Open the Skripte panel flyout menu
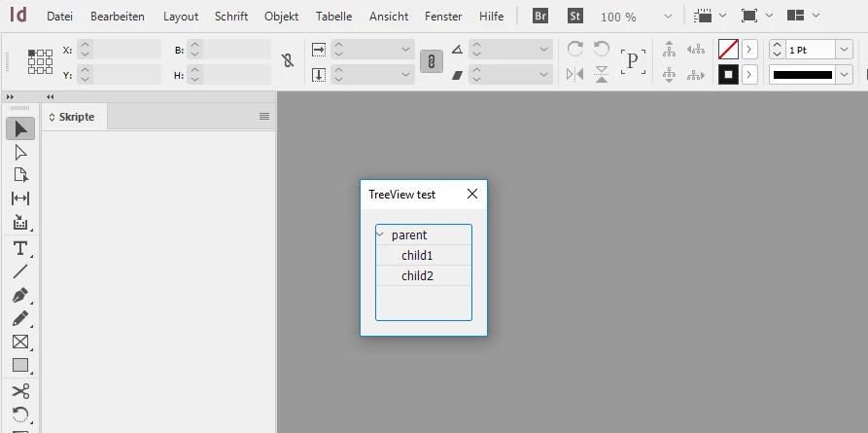868x433 pixels. click(x=264, y=117)
